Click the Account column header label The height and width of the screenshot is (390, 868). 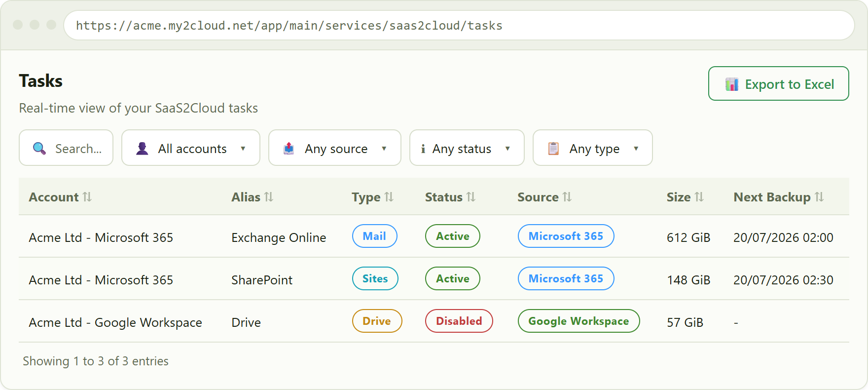pos(54,197)
